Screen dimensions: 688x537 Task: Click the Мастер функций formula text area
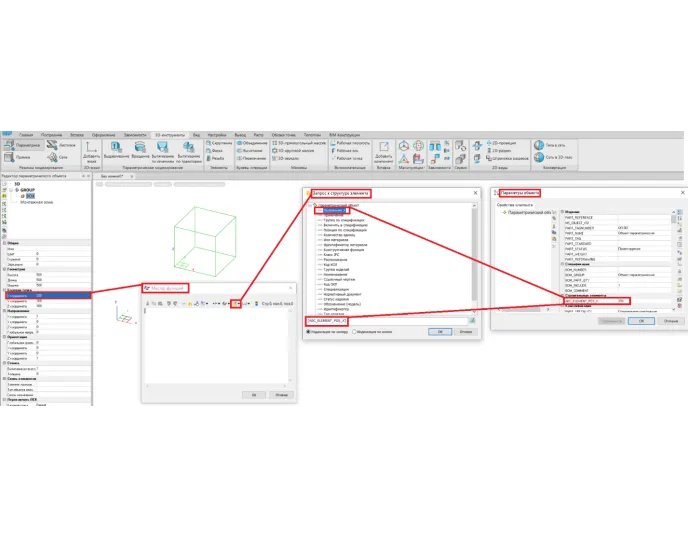click(x=216, y=345)
